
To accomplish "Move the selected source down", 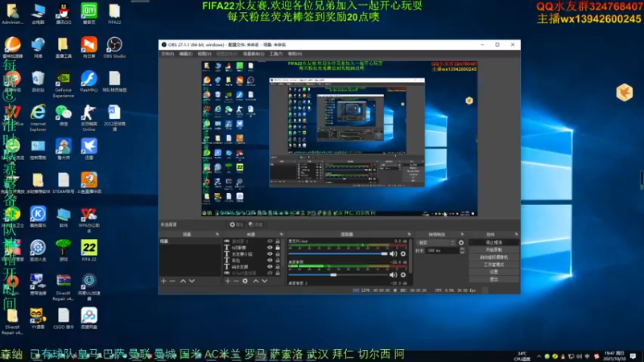I will (x=265, y=281).
